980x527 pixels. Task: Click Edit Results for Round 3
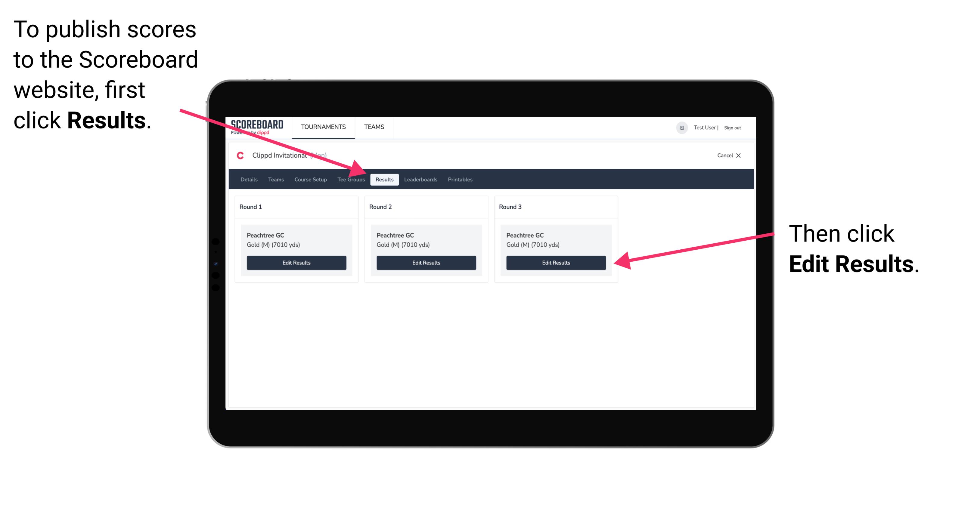(x=555, y=262)
